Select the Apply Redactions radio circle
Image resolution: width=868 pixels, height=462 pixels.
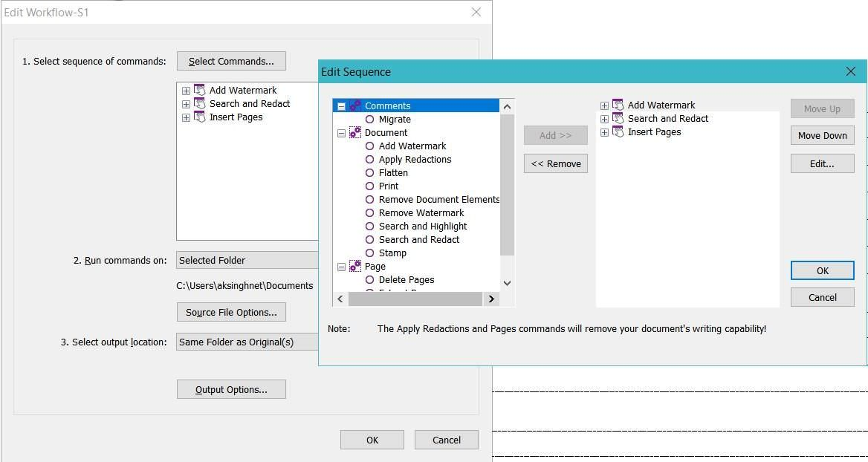coord(370,160)
